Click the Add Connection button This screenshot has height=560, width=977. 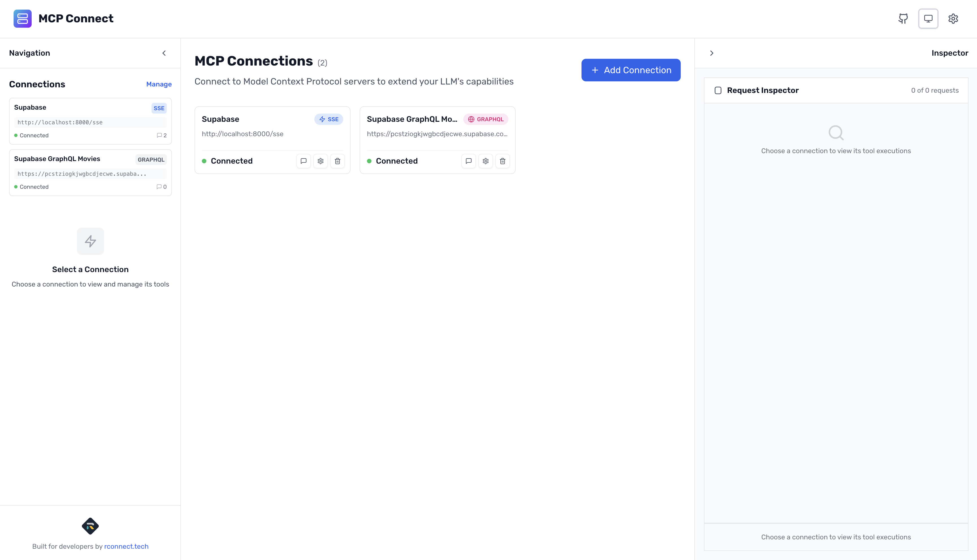click(630, 70)
